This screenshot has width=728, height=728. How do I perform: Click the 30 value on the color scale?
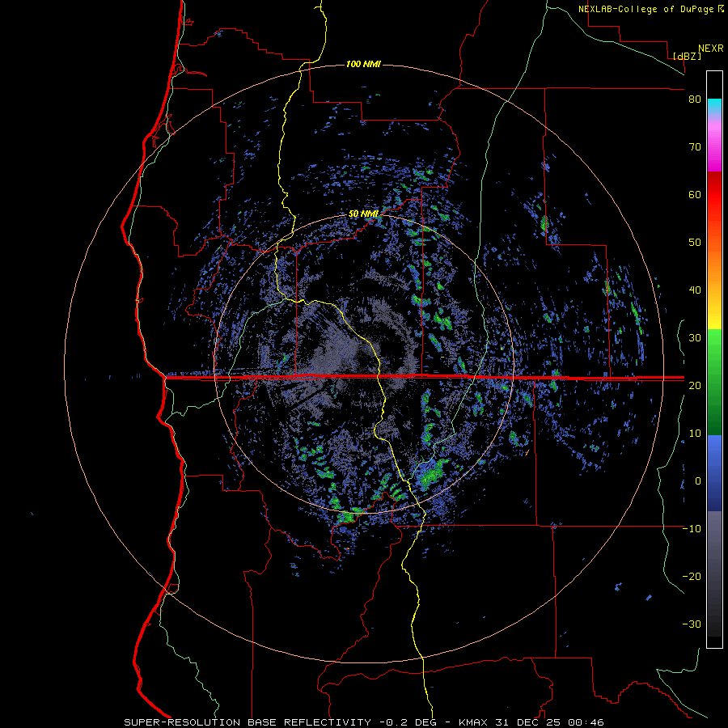pyautogui.click(x=695, y=338)
